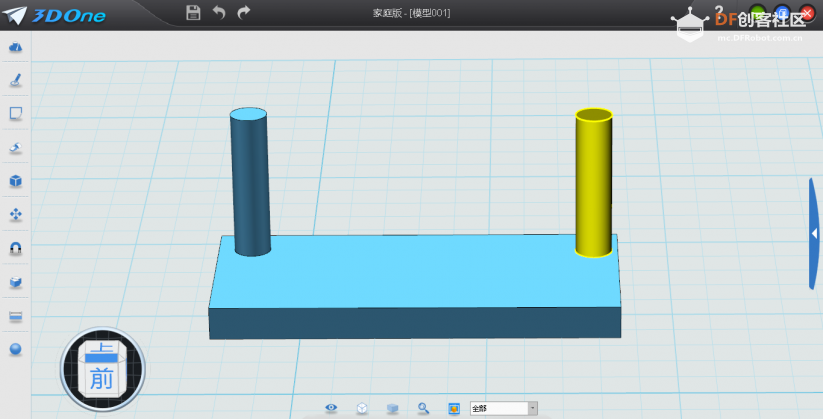The height and width of the screenshot is (419, 823).
Task: Open the basic solids tool in the sidebar
Action: (x=16, y=47)
